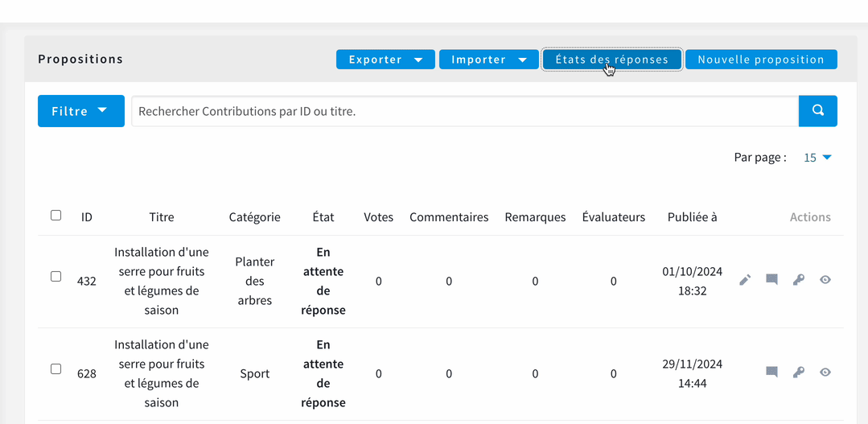
Task: Focus the Rechercher Contributions search field
Action: [x=465, y=111]
